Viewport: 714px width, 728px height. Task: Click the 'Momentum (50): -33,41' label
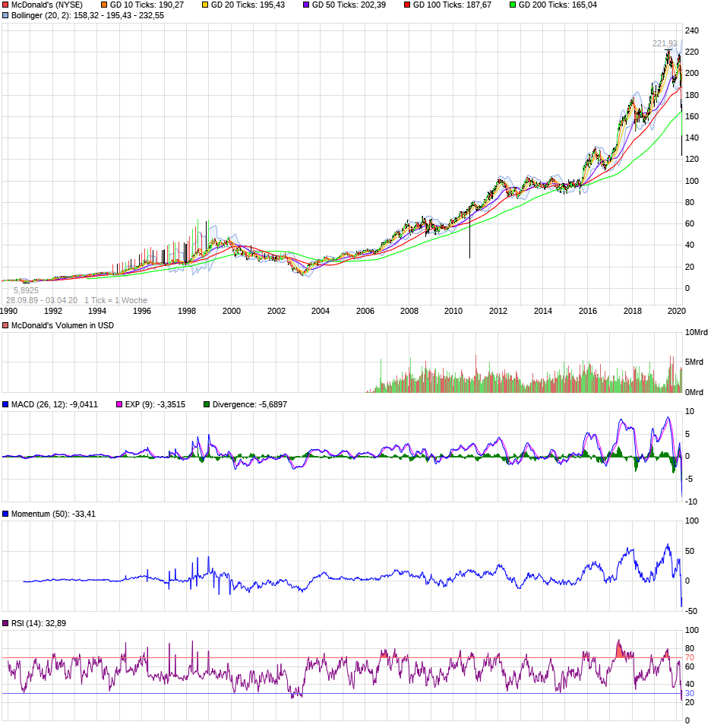[53, 514]
